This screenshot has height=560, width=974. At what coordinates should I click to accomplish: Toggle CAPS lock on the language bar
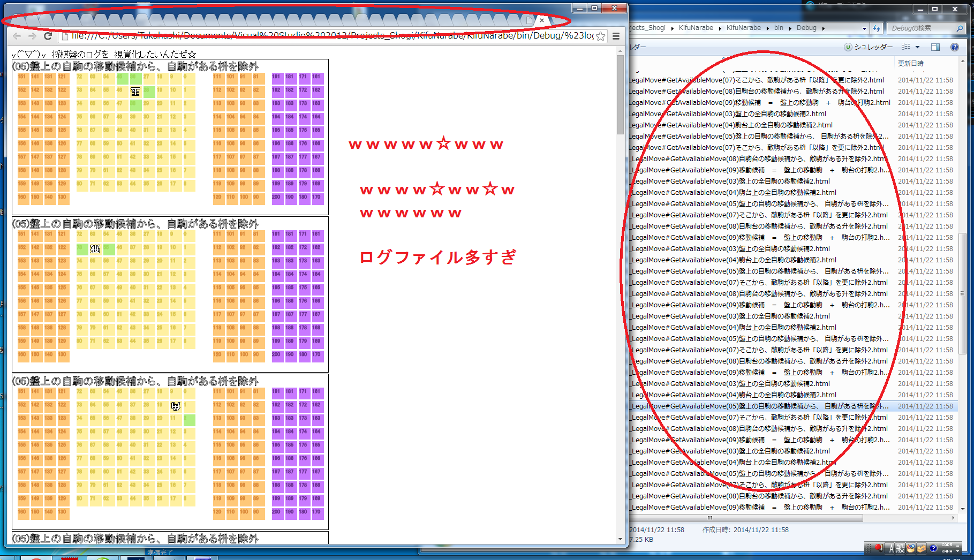947,546
